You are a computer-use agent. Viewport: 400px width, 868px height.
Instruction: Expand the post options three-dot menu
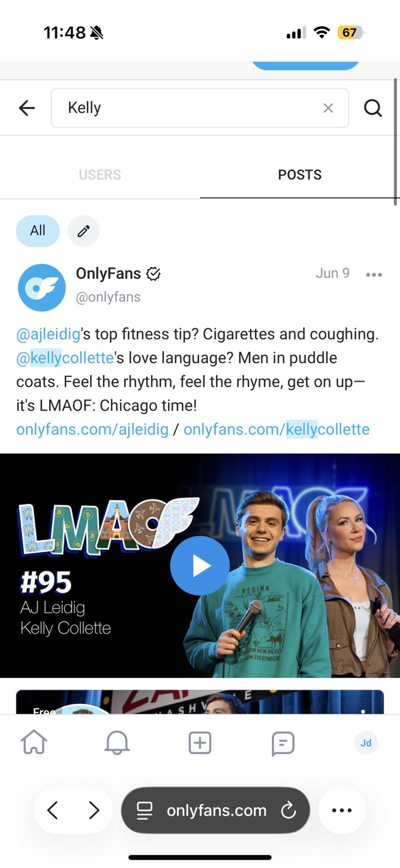(x=374, y=274)
